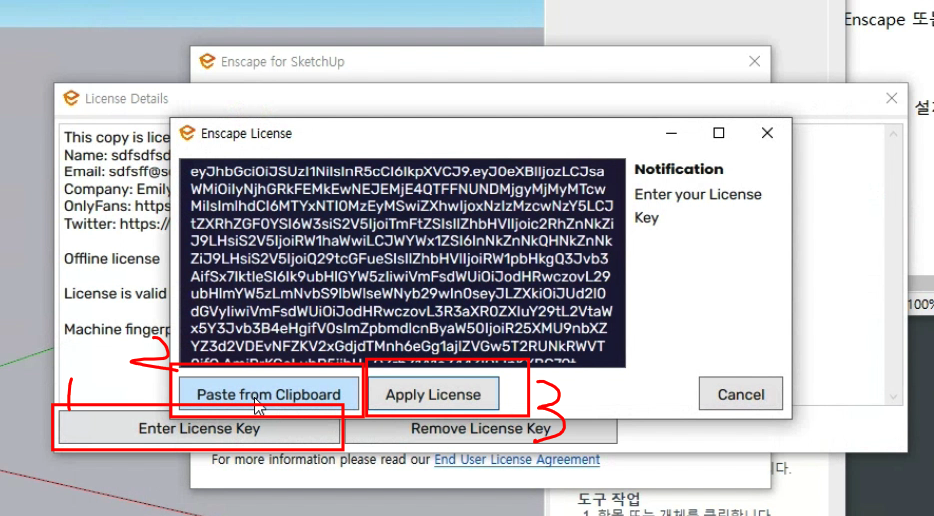The image size is (934, 516).
Task: Click 'Offline license' text in License Details
Action: (112, 259)
